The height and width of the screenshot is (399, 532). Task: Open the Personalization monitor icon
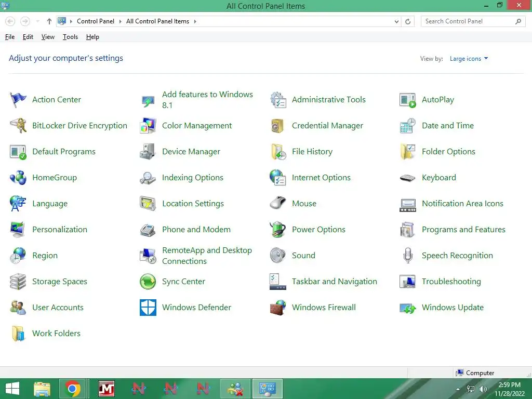point(18,230)
